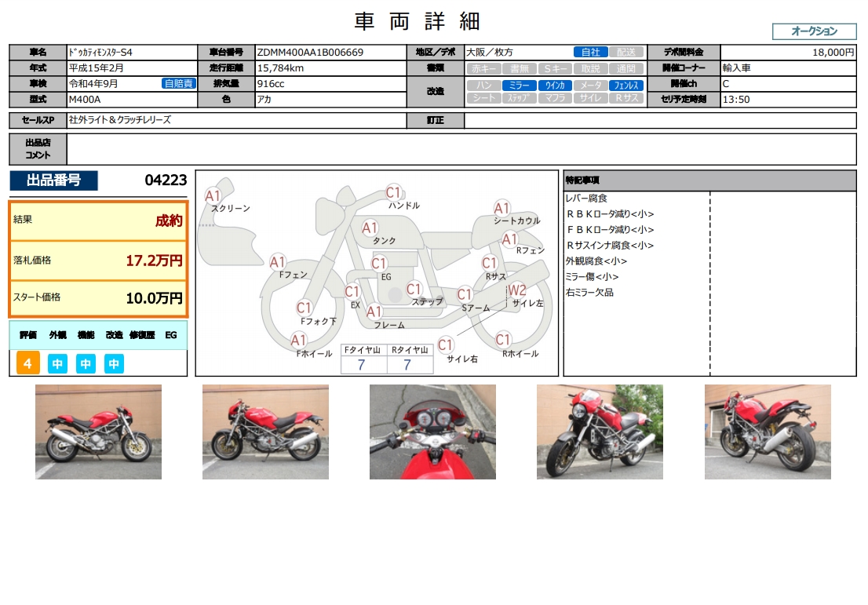The image size is (868, 605).
Task: Open the right-side profile bike photo
Action: 99,432
